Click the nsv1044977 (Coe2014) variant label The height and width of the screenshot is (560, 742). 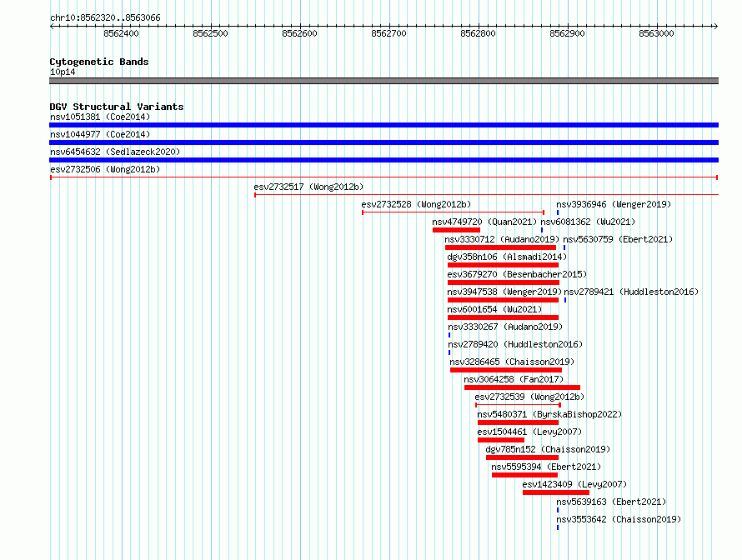point(100,134)
